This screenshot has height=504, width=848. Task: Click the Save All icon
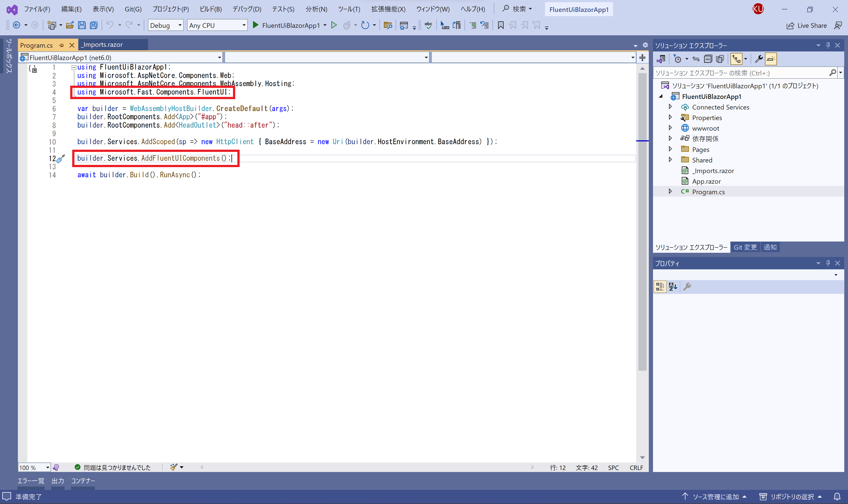94,25
